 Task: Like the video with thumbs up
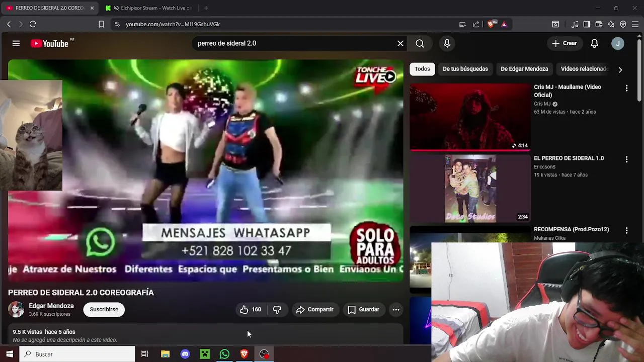pyautogui.click(x=250, y=310)
